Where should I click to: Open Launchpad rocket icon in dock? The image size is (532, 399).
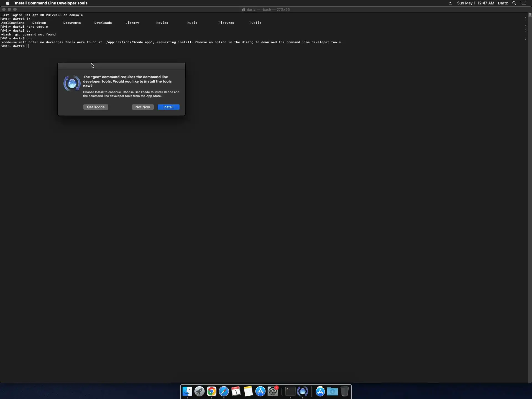pyautogui.click(x=199, y=391)
